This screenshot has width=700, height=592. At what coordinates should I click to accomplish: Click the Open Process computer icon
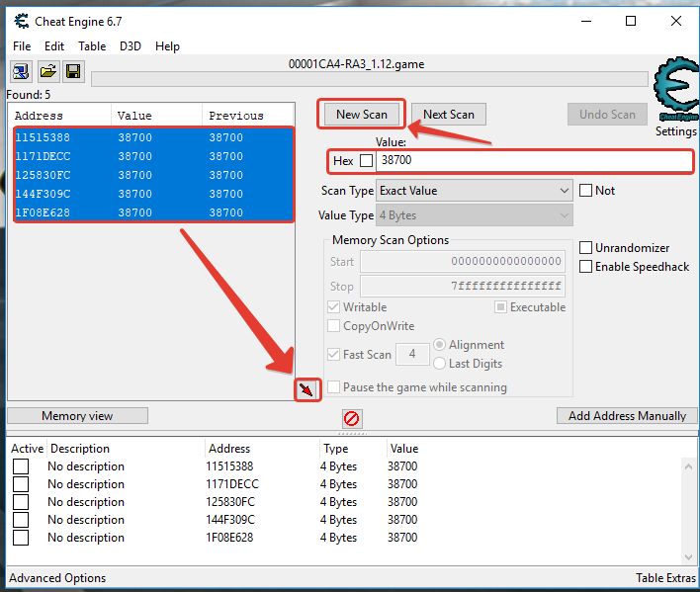coord(21,71)
